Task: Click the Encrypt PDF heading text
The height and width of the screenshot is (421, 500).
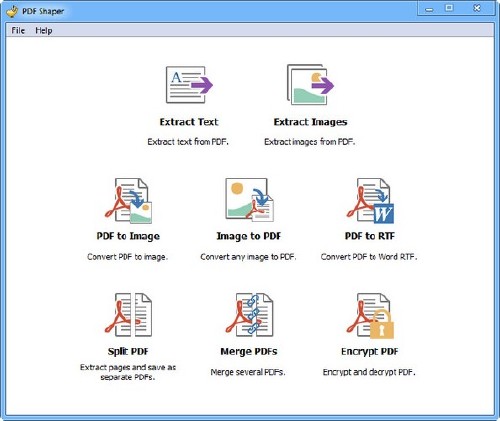Action: click(370, 351)
